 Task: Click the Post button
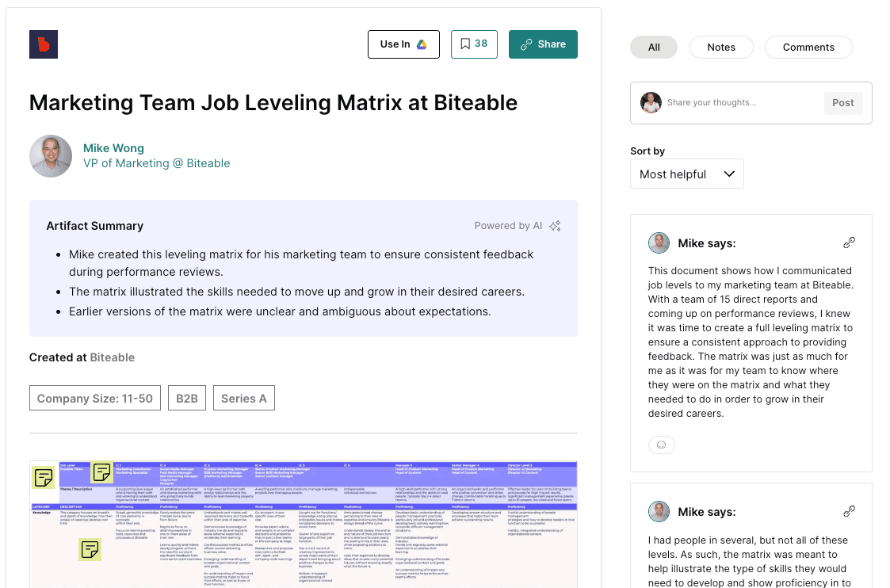click(843, 103)
